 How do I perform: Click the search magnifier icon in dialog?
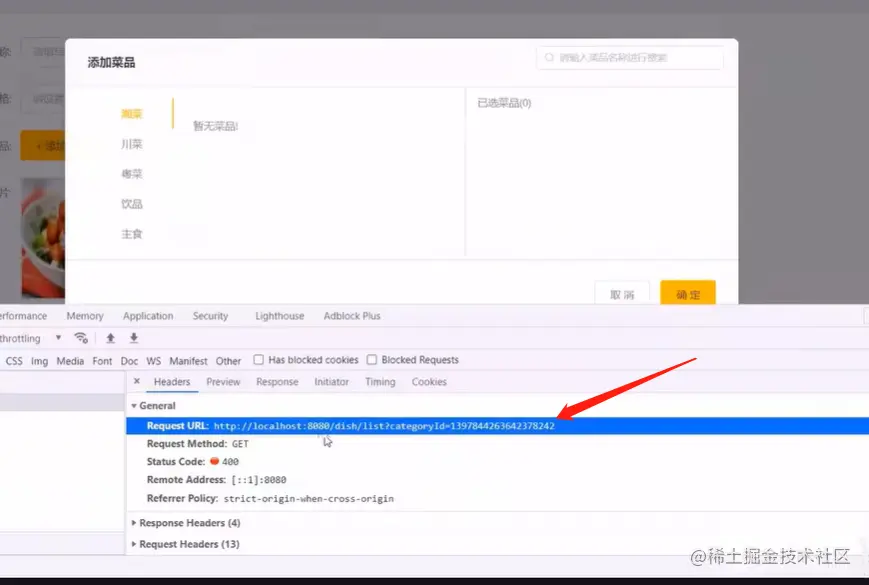[x=549, y=57]
